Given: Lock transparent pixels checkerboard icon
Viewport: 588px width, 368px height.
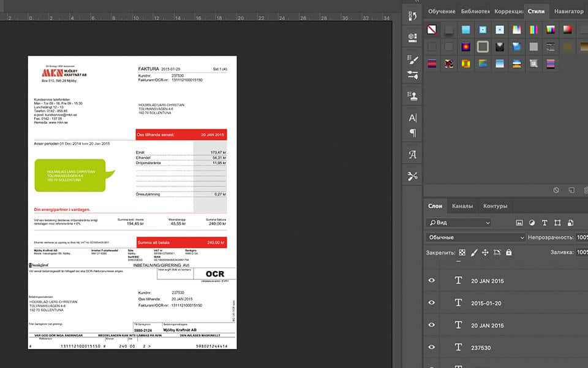Looking at the screenshot, I should (x=462, y=252).
